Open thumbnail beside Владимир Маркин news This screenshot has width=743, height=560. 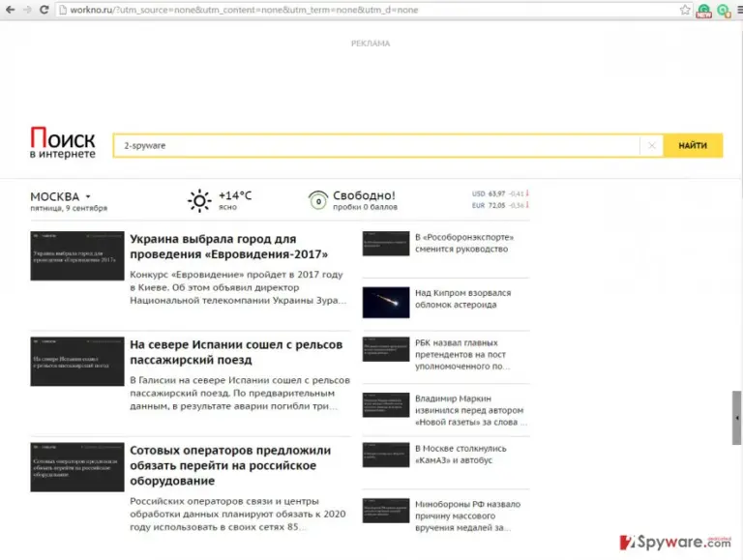[386, 405]
